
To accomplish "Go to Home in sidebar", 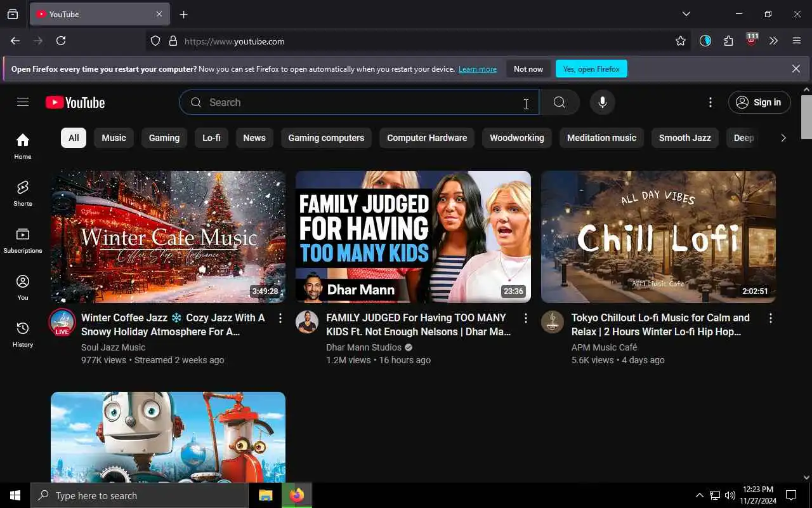I will pyautogui.click(x=23, y=146).
